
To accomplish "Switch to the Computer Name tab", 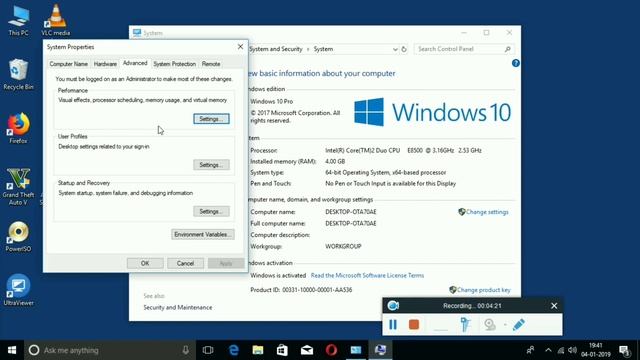I will pyautogui.click(x=68, y=64).
